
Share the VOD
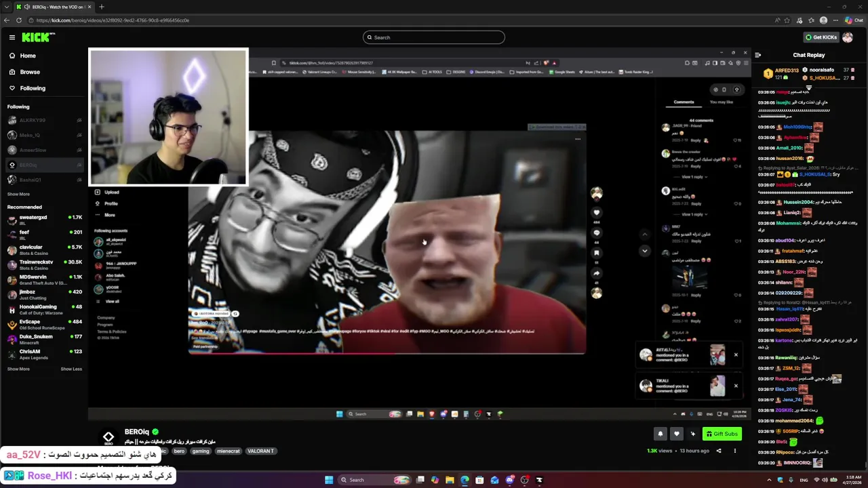click(719, 451)
